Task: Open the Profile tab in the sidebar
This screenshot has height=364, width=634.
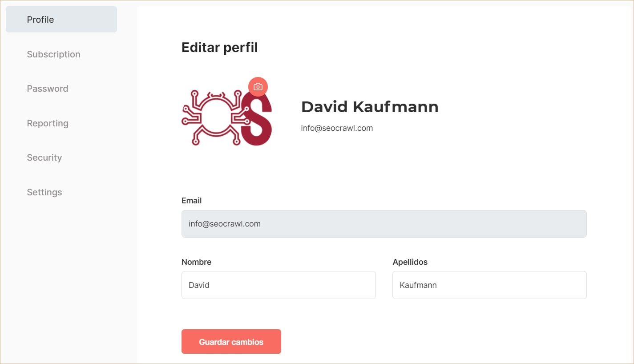Action: point(61,20)
